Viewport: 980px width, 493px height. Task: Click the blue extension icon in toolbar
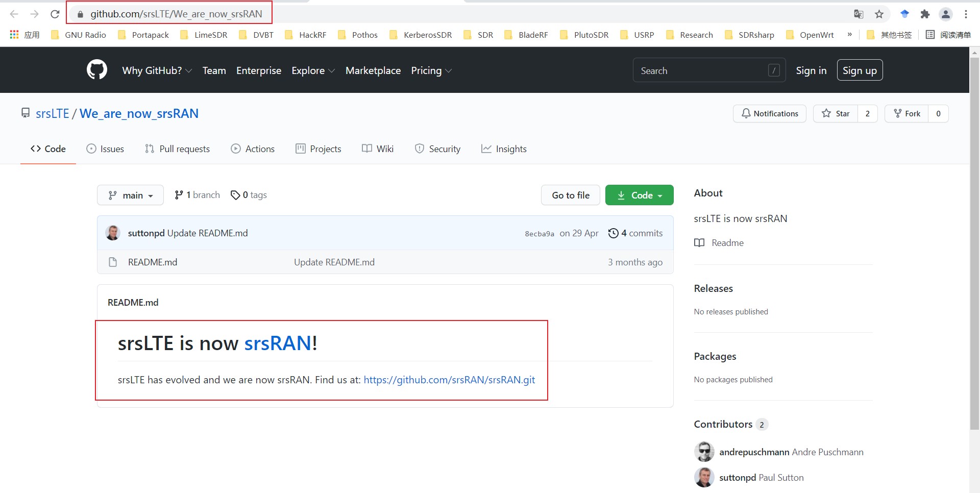pyautogui.click(x=904, y=14)
